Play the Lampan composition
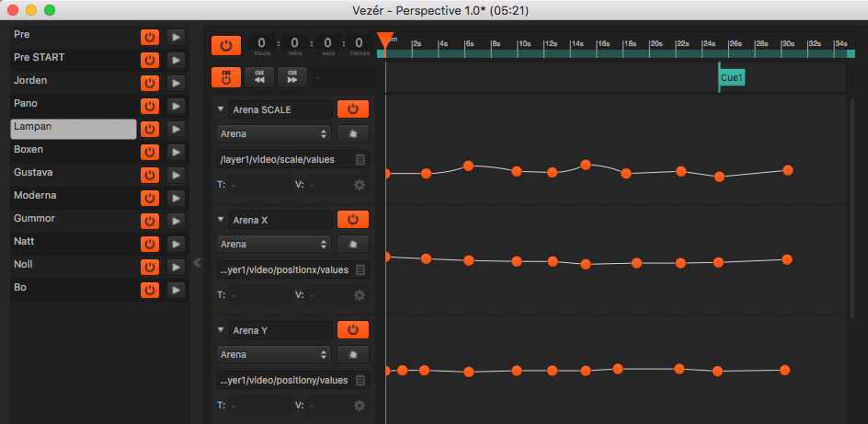This screenshot has width=868, height=424. tap(176, 129)
